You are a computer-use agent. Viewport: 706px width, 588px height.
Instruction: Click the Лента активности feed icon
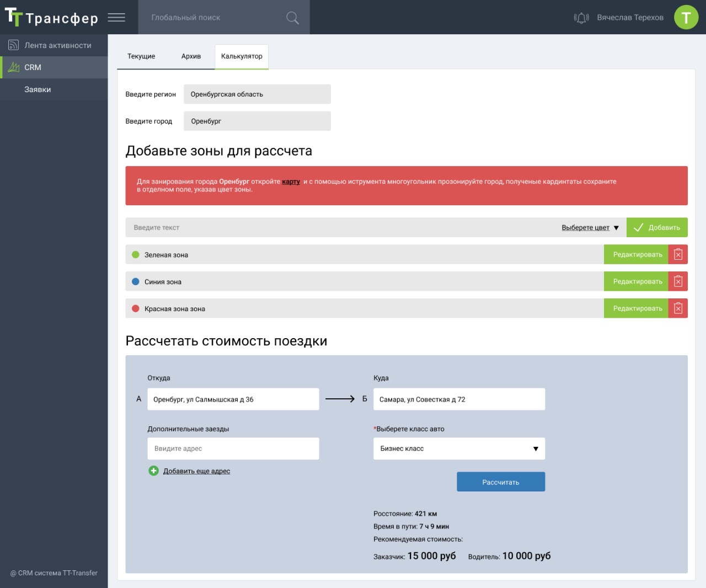[13, 45]
